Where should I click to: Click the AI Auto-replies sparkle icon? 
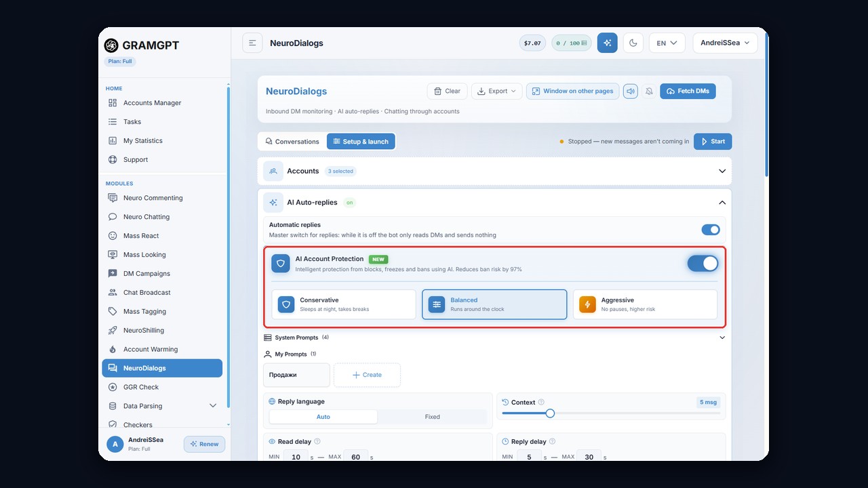(x=273, y=202)
